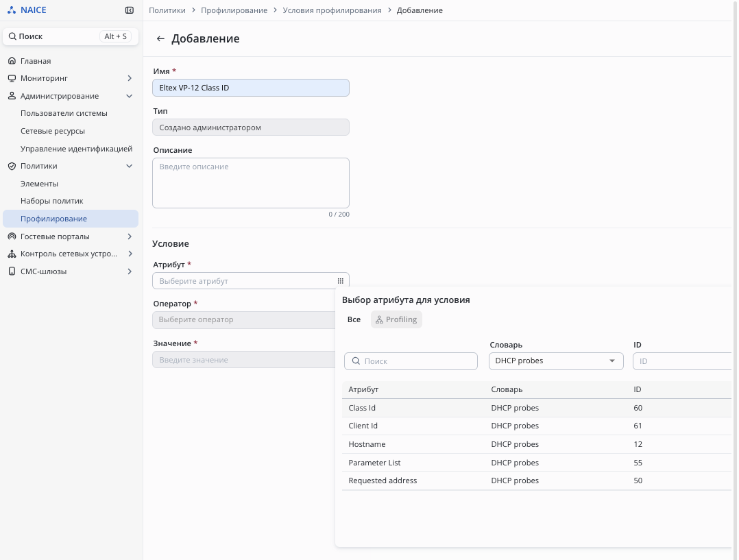Image resolution: width=739 pixels, height=560 pixels.
Task: Open Политики breadcrumb link
Action: (167, 10)
